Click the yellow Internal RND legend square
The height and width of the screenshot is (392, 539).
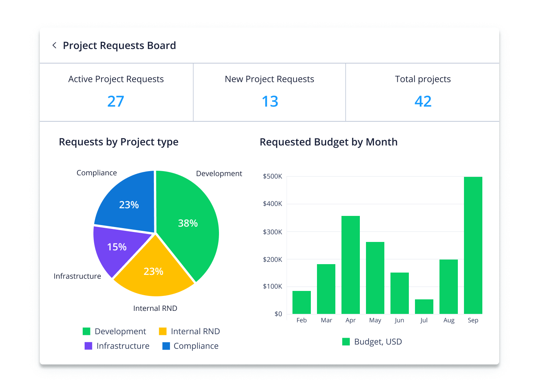(x=163, y=331)
